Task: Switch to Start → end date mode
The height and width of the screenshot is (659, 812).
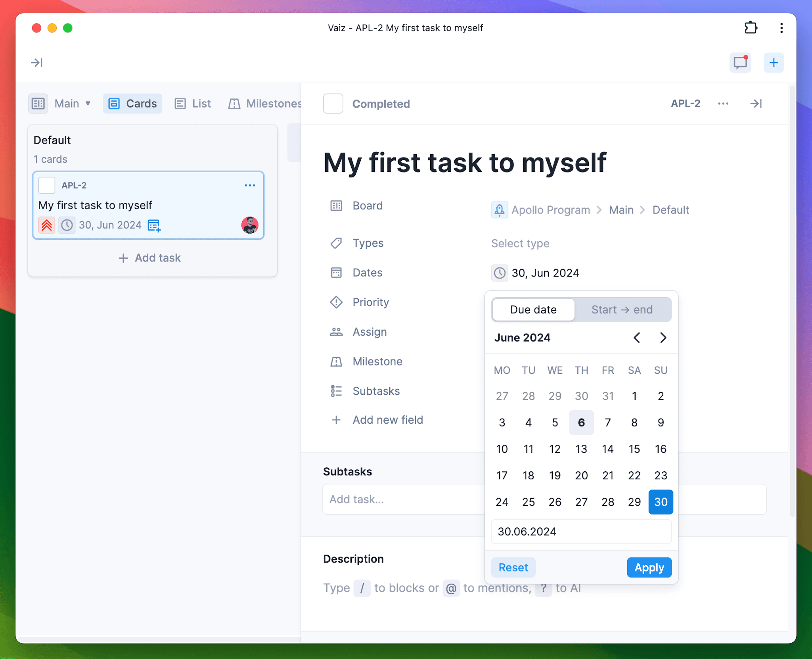Action: coord(621,309)
